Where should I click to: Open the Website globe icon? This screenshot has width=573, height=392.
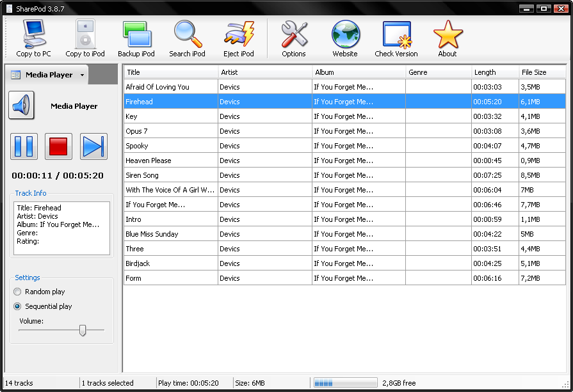pyautogui.click(x=345, y=39)
